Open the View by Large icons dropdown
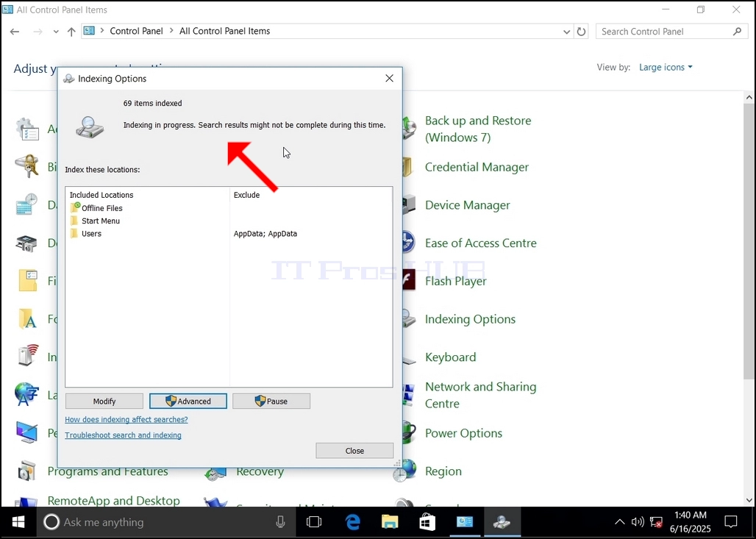The width and height of the screenshot is (756, 539). click(x=666, y=68)
